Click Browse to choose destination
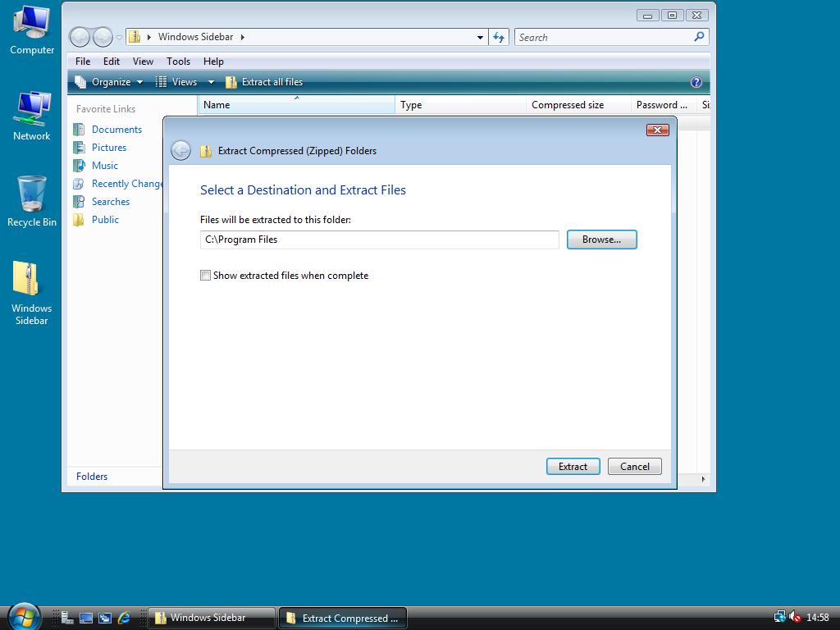The image size is (840, 630). point(601,240)
